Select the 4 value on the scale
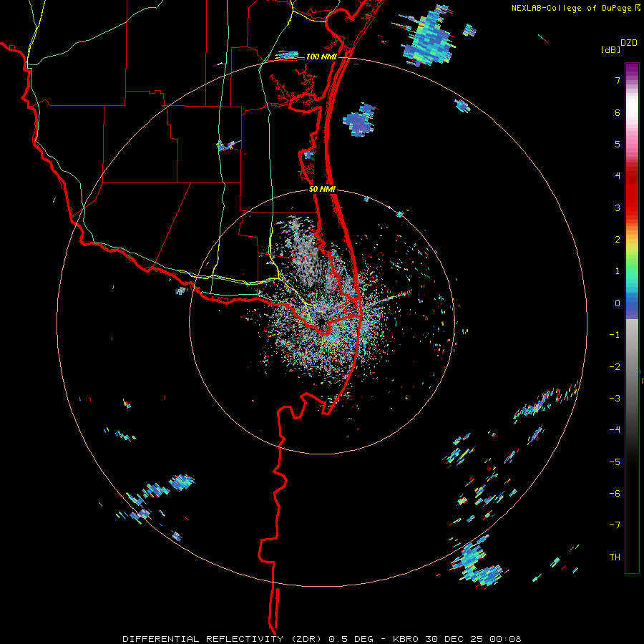The width and height of the screenshot is (644, 644). [x=618, y=176]
